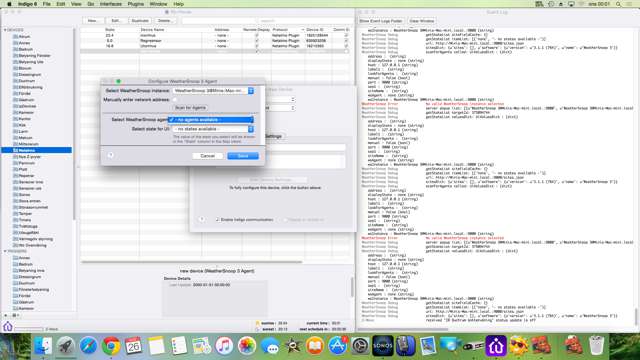Open lower dropdown in Edit Device sheet

[280, 108]
